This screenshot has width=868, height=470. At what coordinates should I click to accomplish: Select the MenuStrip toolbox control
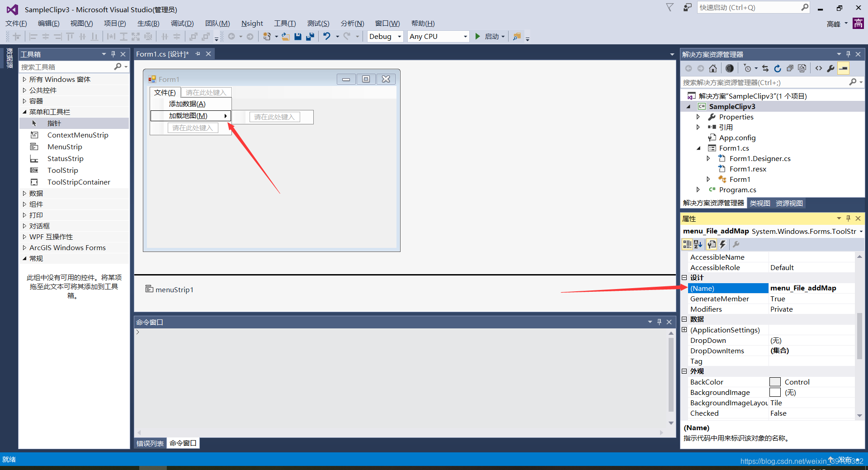65,147
